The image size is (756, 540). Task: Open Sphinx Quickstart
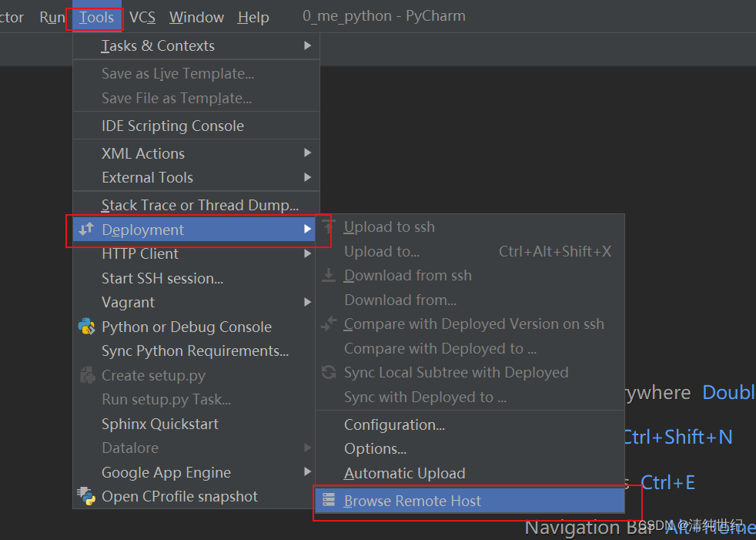click(x=194, y=424)
